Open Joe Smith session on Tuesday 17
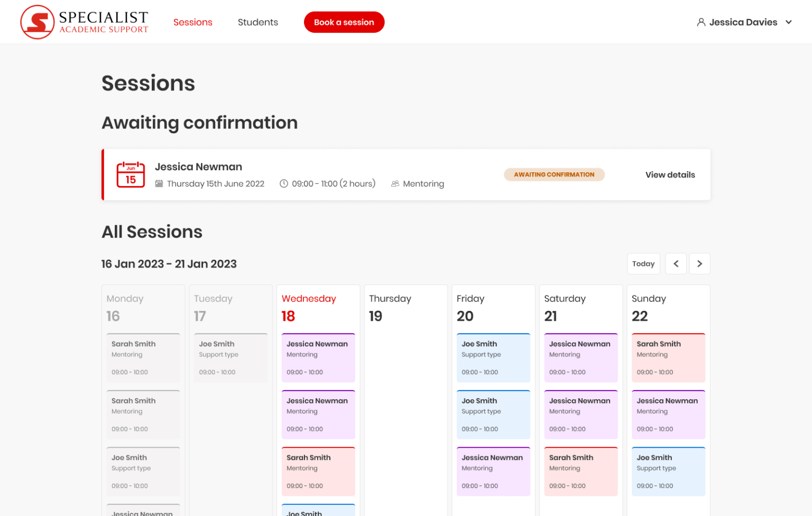 point(230,358)
